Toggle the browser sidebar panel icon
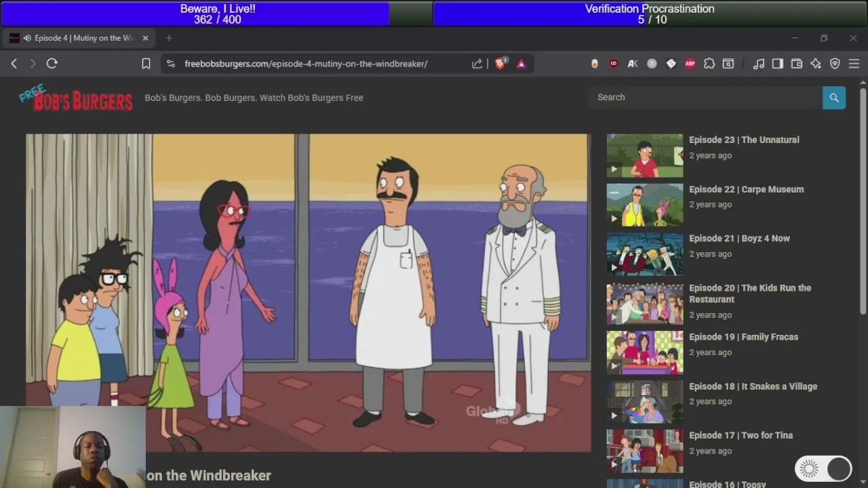 pos(778,64)
